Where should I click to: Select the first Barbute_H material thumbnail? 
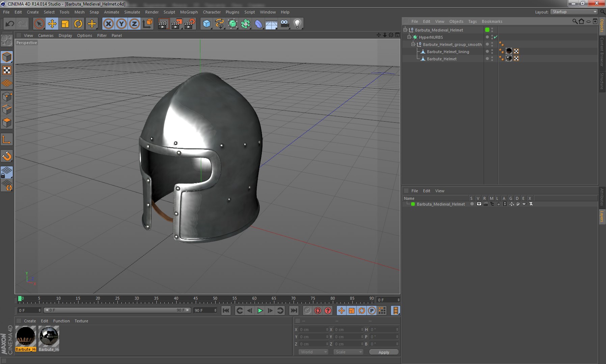pos(26,339)
